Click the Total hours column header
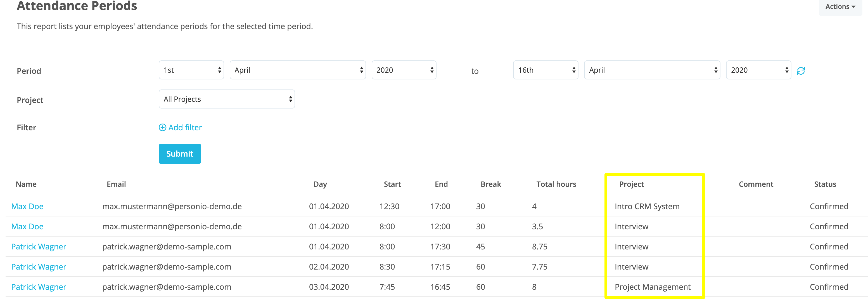Viewport: 868px width, 302px height. pyautogui.click(x=556, y=184)
